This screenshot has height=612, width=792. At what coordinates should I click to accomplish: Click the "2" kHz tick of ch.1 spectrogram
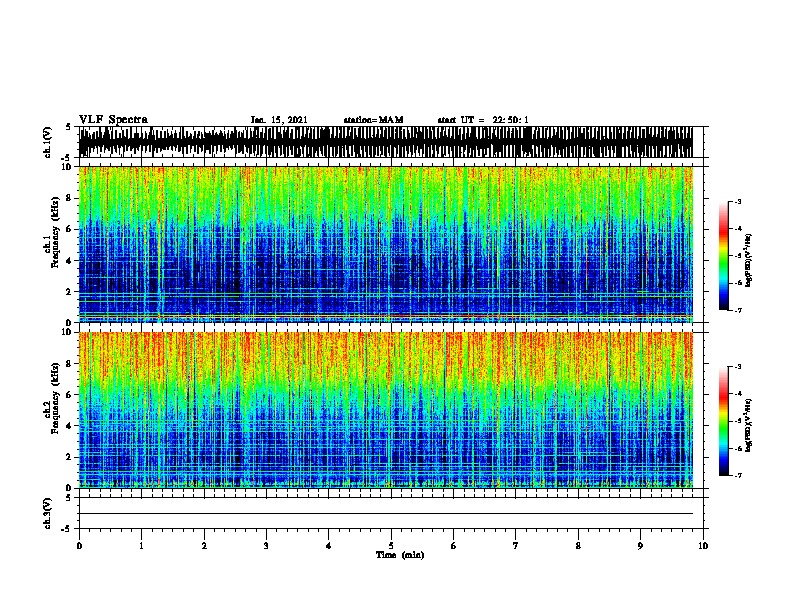tap(69, 292)
